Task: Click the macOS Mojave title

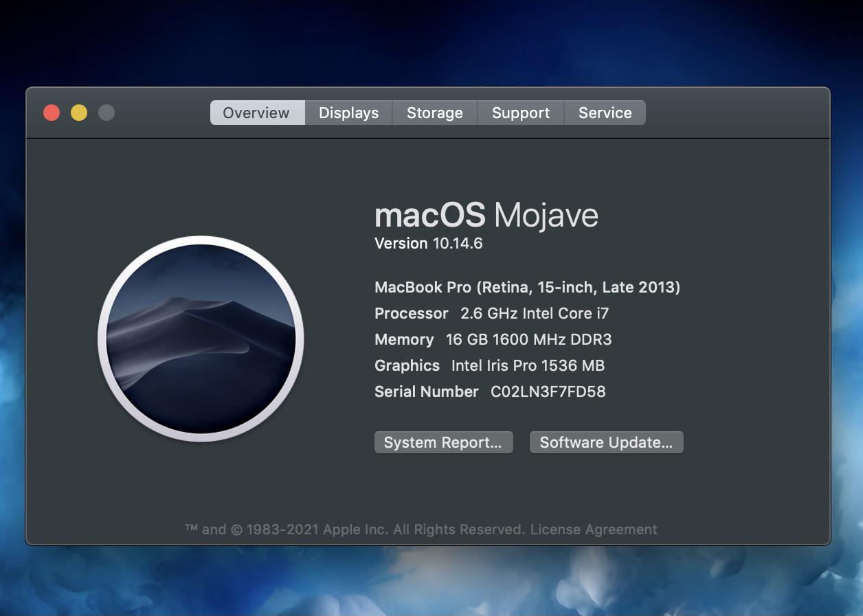Action: [486, 215]
